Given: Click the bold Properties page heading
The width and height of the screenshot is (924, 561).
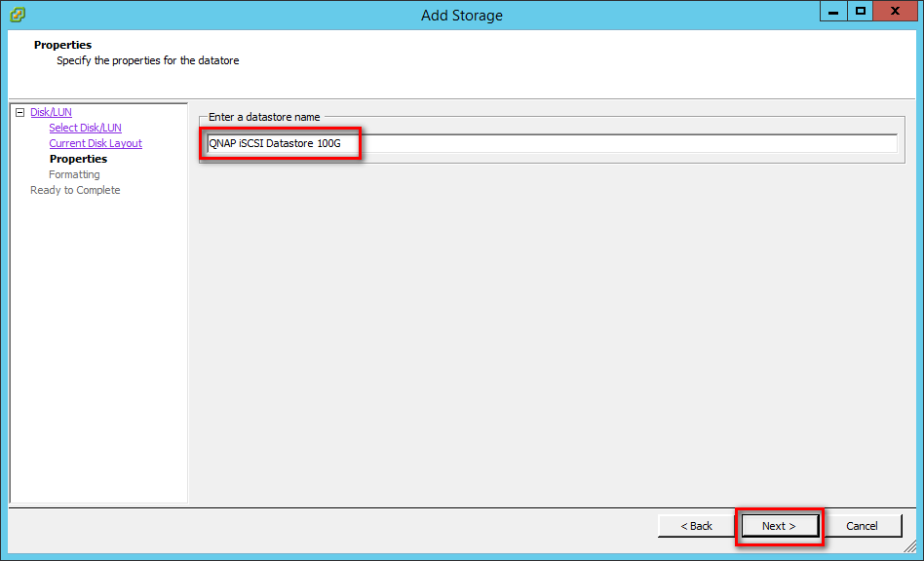Looking at the screenshot, I should point(62,45).
